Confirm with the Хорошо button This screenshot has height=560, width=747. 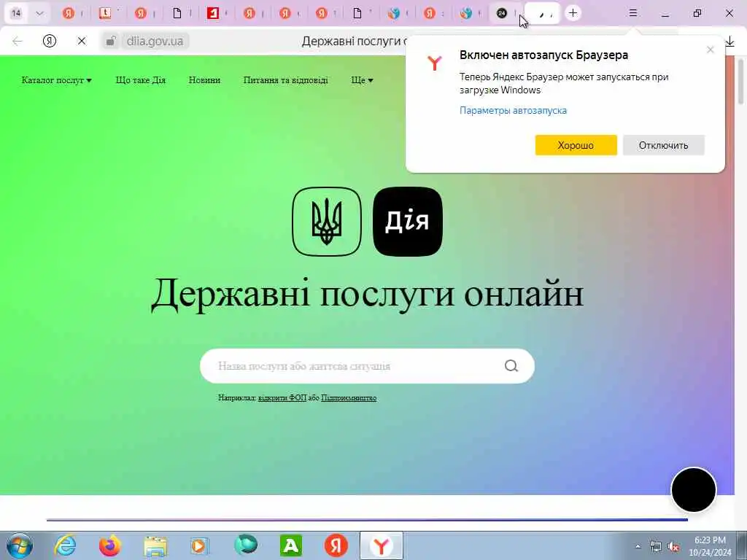[x=576, y=145]
